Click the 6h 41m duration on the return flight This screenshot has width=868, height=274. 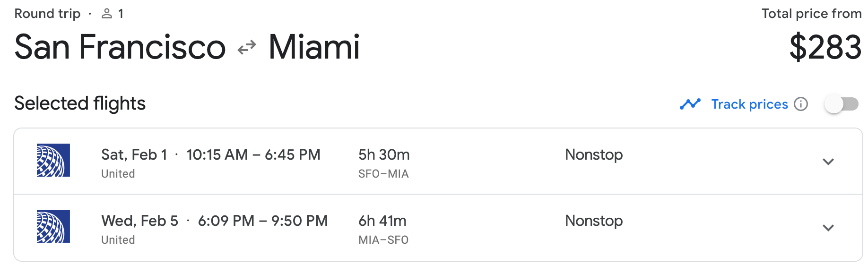(382, 221)
